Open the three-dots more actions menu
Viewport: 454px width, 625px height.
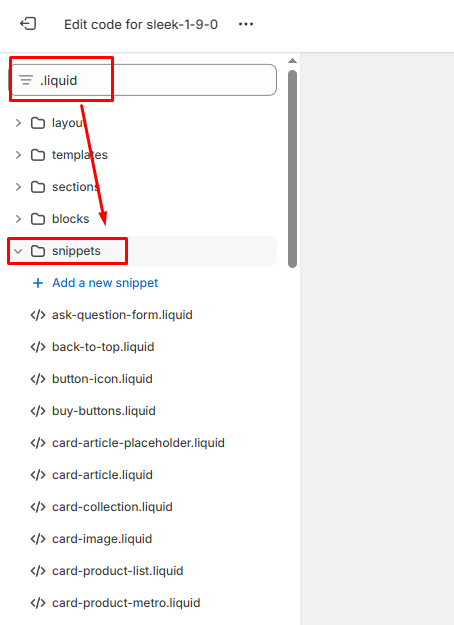point(246,24)
